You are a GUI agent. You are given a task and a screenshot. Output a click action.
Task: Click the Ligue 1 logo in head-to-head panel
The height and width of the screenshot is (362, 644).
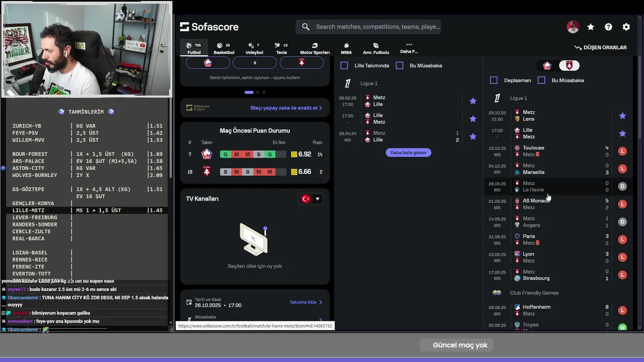tap(348, 83)
